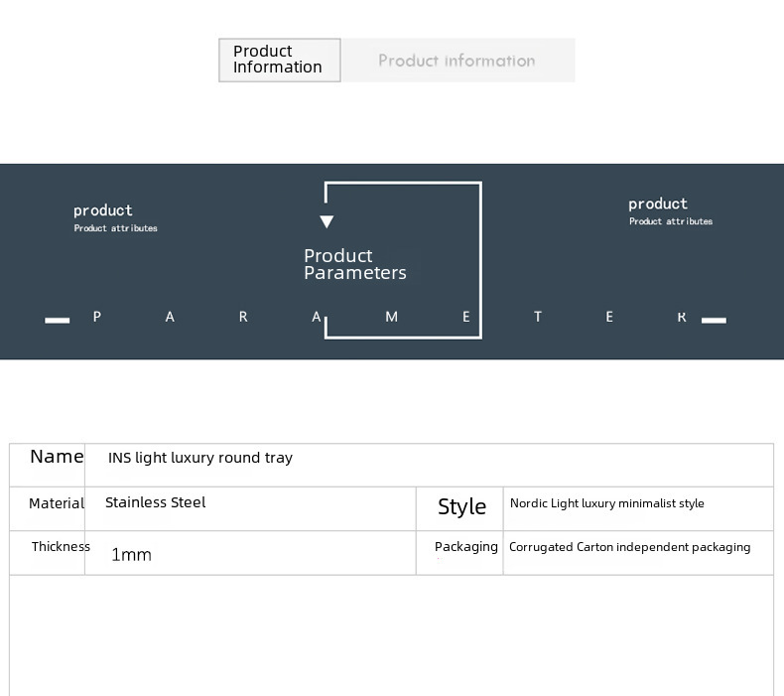Click the letter T in PARAMETER
This screenshot has width=784, height=696.
click(x=538, y=317)
